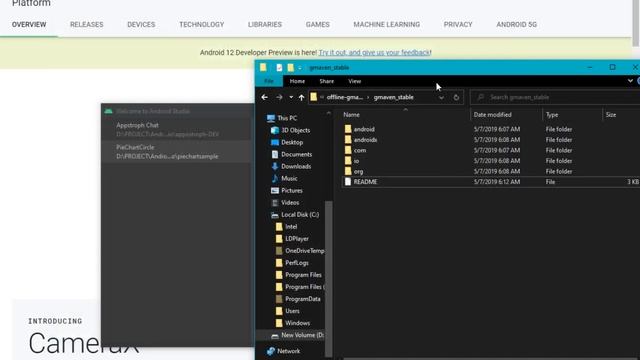Click offline-gma... breadcrumb in address bar
Image resolution: width=640 pixels, height=360 pixels.
pyautogui.click(x=344, y=97)
